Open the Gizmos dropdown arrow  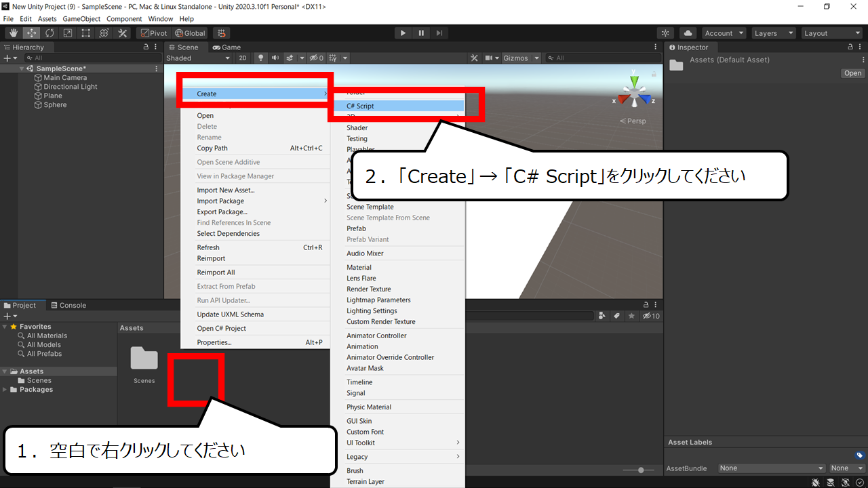[537, 58]
